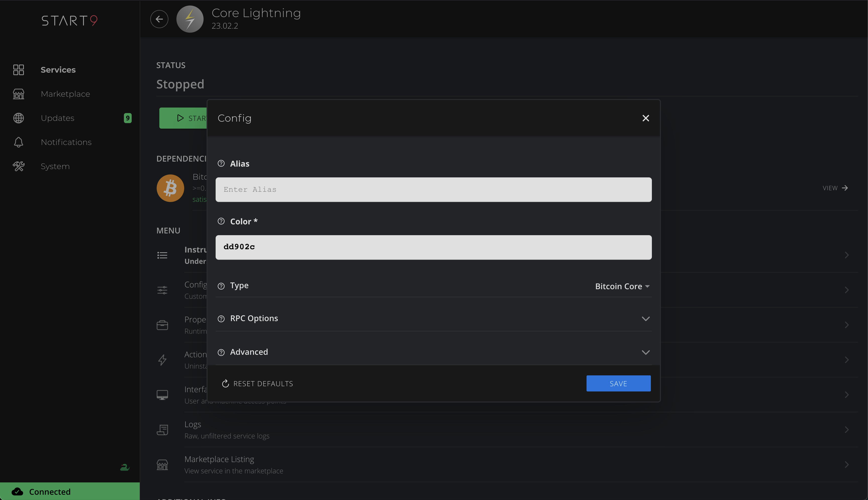Click the Enter Alias input field

pyautogui.click(x=433, y=189)
